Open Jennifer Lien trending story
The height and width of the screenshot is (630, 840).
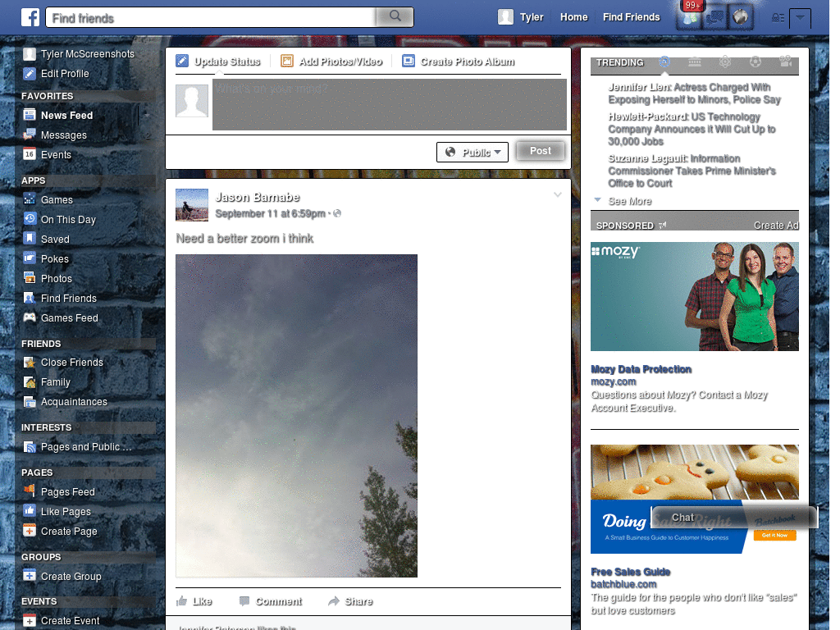tap(694, 94)
